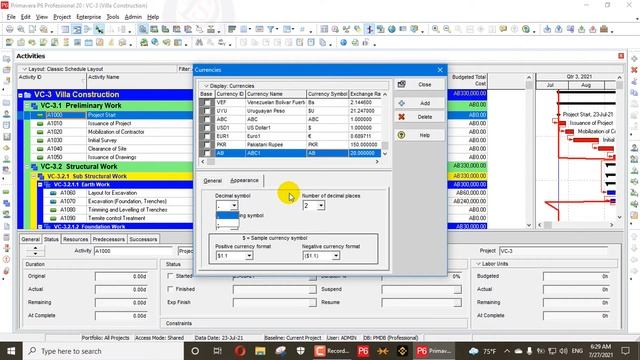Click the bars/columns toolbar icon
640x360 pixels.
232,29
